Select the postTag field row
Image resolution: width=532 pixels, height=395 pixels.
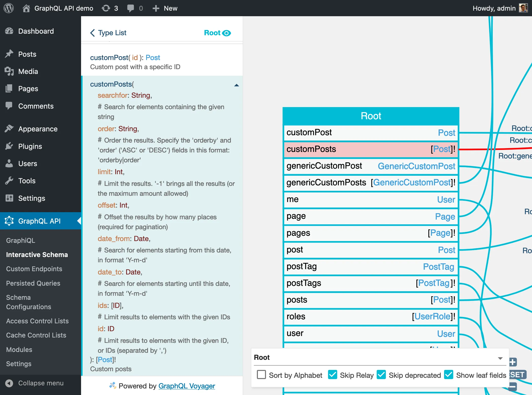[371, 266]
